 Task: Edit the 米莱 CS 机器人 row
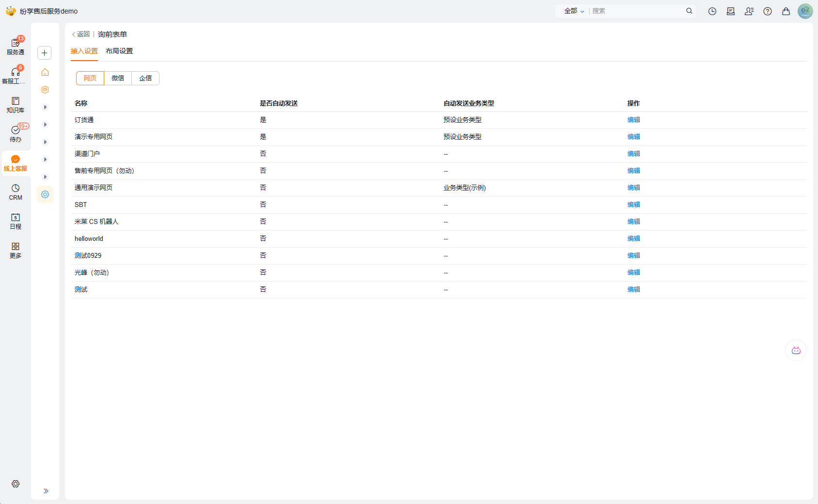point(634,222)
